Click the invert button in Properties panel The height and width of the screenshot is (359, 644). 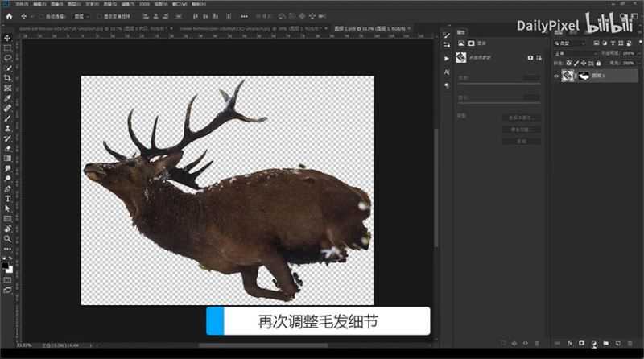click(521, 140)
